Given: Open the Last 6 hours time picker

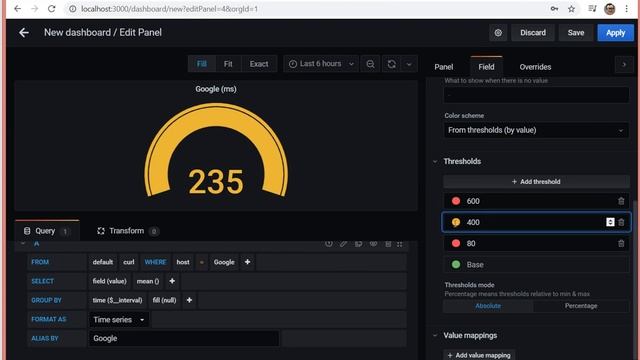Looking at the screenshot, I should tap(321, 64).
